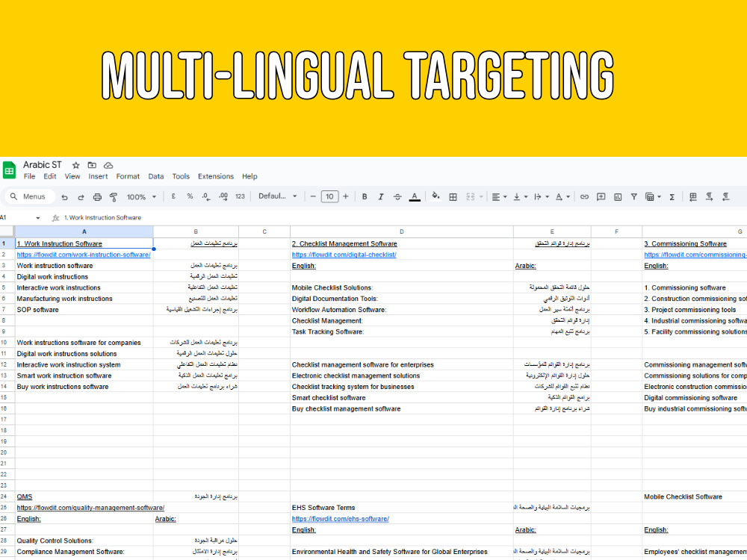Viewport: 747px width, 560px height.
Task: Toggle bold formatting
Action: 365,196
